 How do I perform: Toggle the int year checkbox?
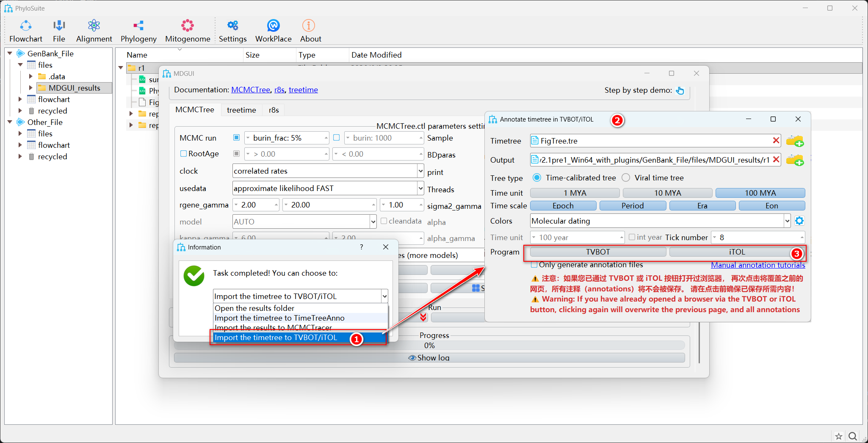pos(632,237)
